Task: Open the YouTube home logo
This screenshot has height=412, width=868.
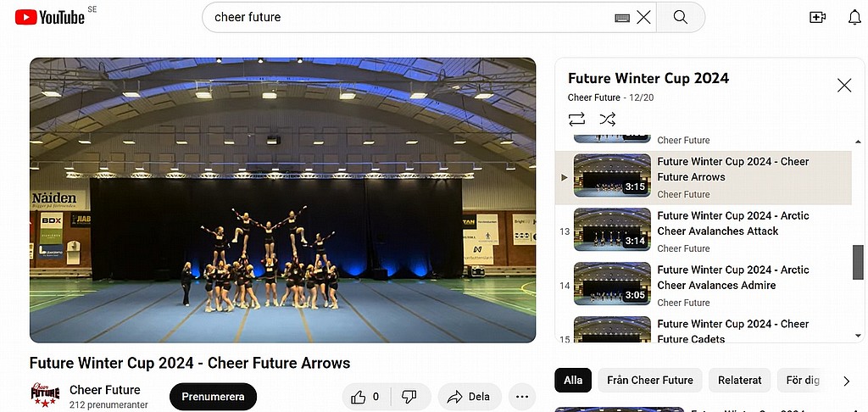Action: (x=50, y=17)
